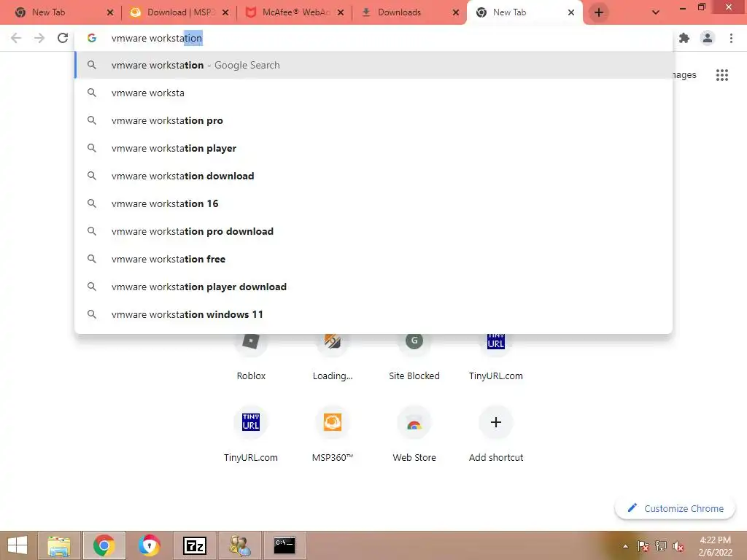
Task: Close the first New Tab tab
Action: (x=110, y=12)
